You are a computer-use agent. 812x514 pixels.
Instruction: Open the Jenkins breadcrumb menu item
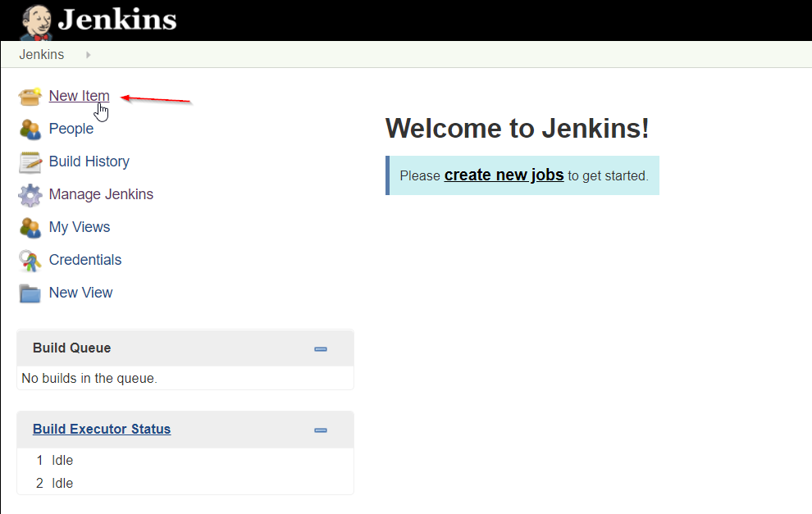point(41,54)
